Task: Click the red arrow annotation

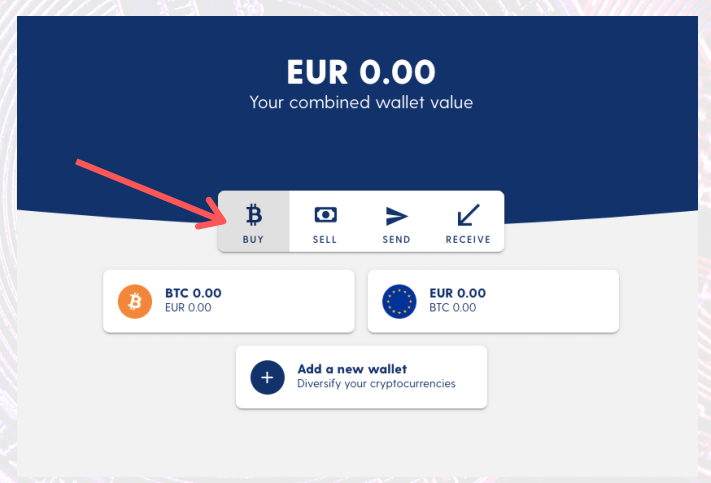Action: click(x=151, y=194)
